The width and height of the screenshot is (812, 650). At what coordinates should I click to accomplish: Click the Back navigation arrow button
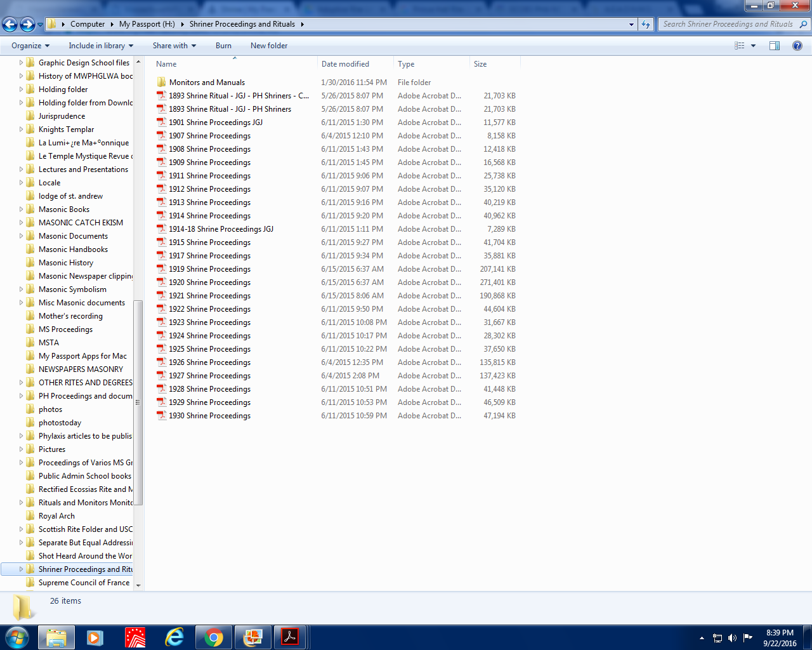10,24
